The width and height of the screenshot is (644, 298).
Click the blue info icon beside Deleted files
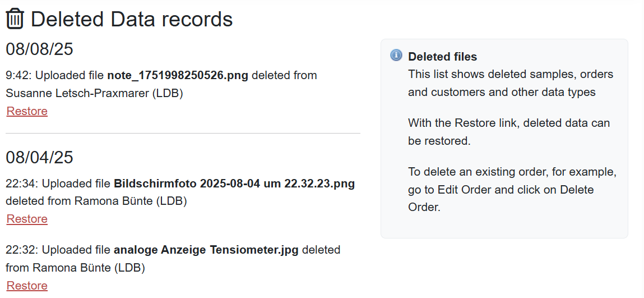pyautogui.click(x=396, y=56)
